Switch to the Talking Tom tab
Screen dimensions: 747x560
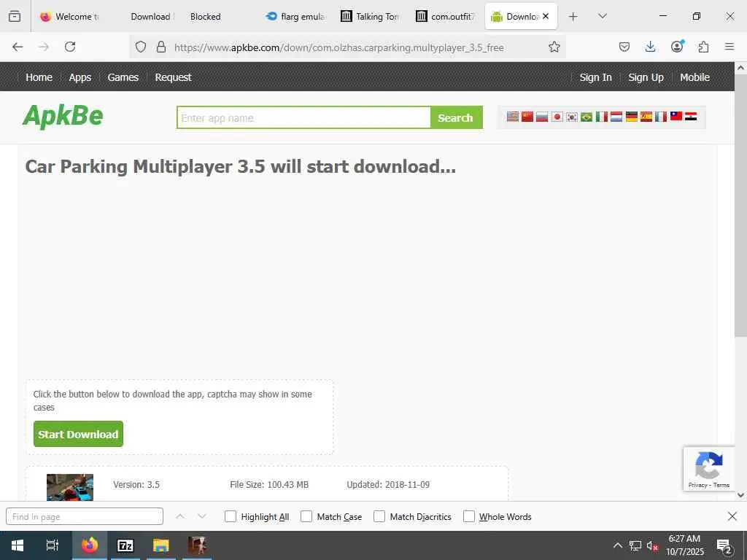tap(371, 17)
